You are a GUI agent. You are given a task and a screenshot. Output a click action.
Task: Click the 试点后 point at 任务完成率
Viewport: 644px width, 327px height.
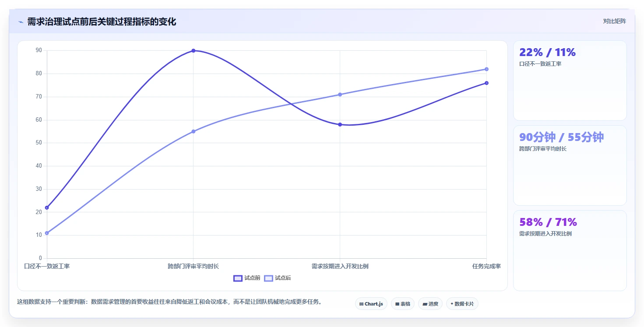pyautogui.click(x=486, y=69)
